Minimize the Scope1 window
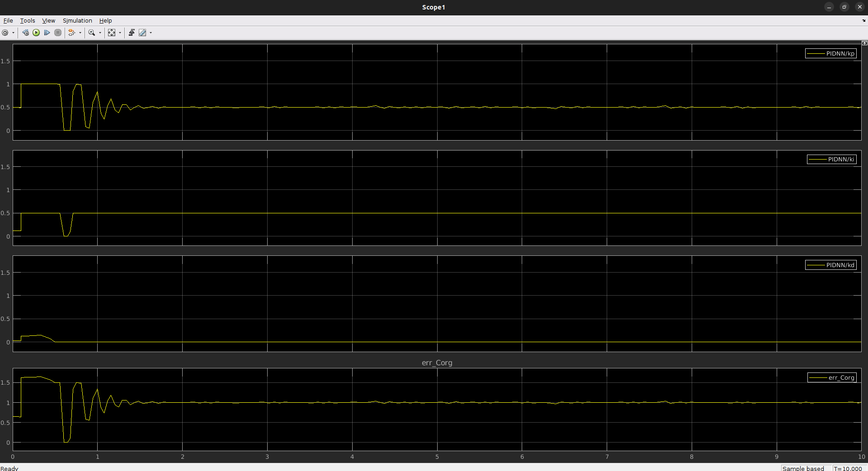This screenshot has width=868, height=471. point(829,7)
